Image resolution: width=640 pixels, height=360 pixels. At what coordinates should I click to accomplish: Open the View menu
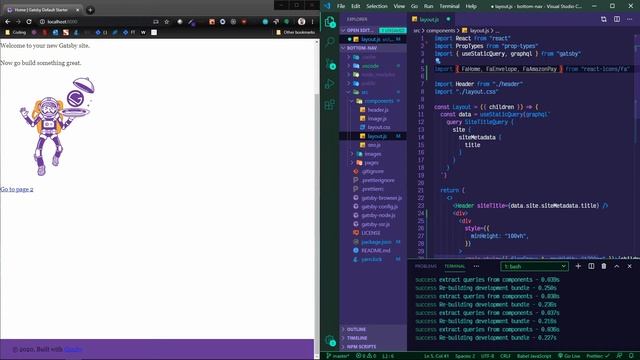[x=399, y=6]
